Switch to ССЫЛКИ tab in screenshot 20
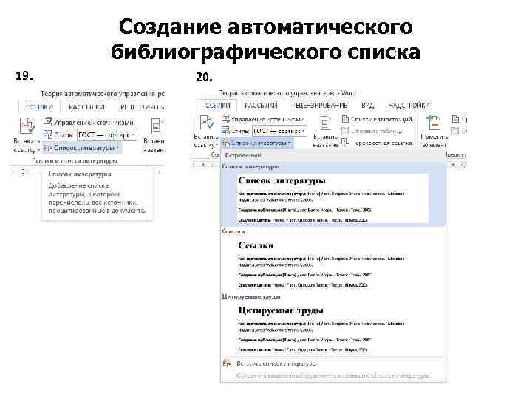532x399 pixels. pyautogui.click(x=218, y=106)
